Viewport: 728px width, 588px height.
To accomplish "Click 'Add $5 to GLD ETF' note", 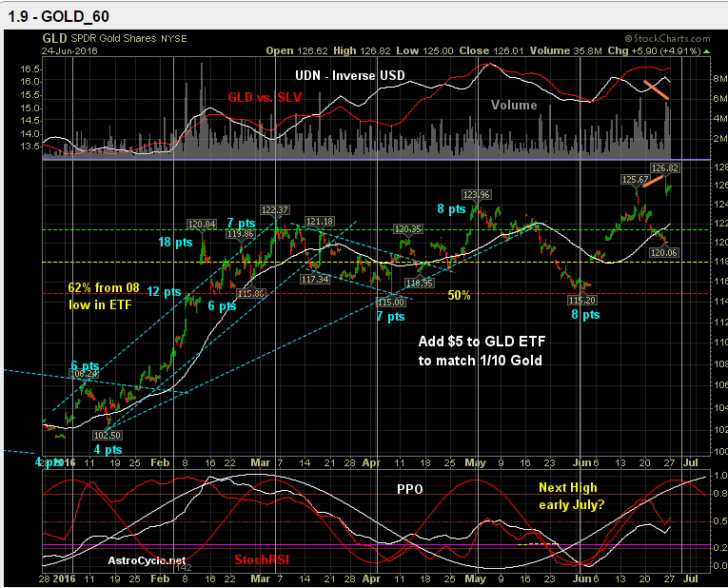I will (x=482, y=342).
